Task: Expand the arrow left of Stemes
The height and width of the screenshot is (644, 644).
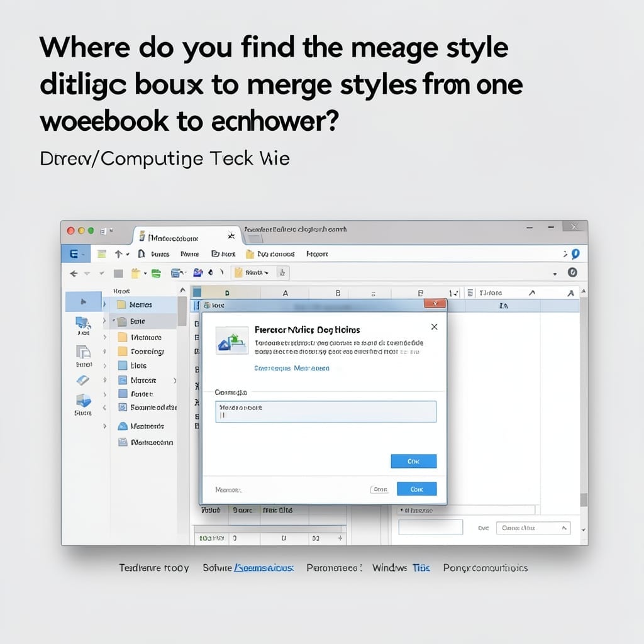Action: tap(105, 304)
